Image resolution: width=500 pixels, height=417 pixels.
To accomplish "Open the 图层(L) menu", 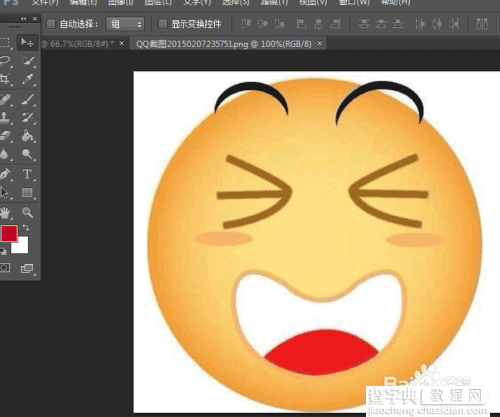I will pyautogui.click(x=158, y=3).
